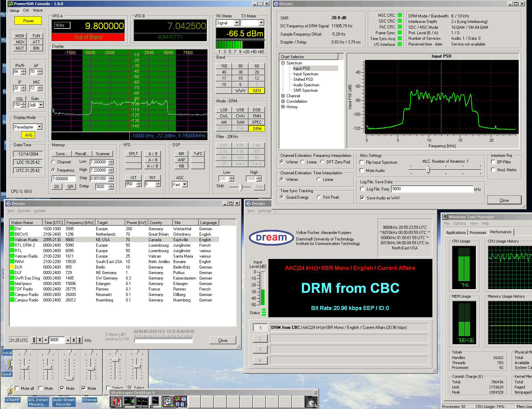This screenshot has height=409, width=532.
Task: Click the triple-up frequency step arrow in stations dialog
Action: (80, 340)
